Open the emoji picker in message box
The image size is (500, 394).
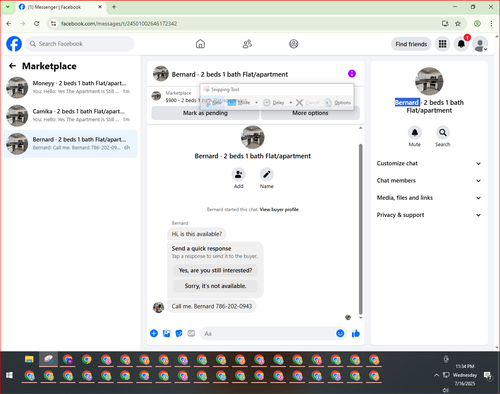(340, 333)
